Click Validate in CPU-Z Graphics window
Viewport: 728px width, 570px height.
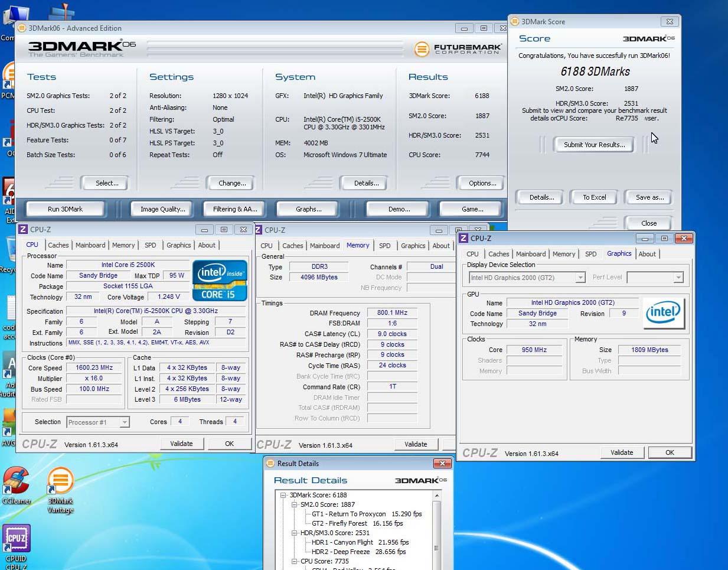click(x=622, y=452)
